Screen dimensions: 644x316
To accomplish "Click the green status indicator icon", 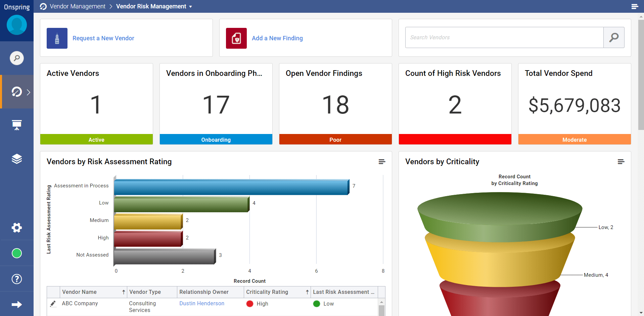I will point(16,253).
